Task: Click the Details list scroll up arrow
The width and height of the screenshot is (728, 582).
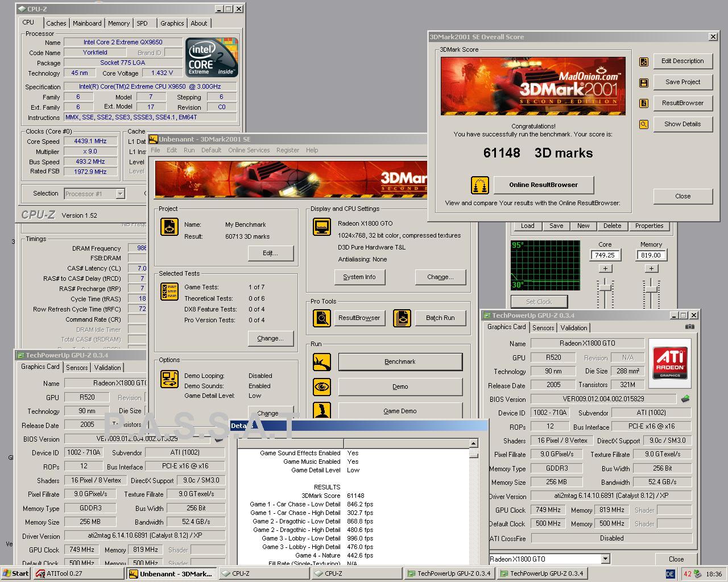Action: coord(473,443)
